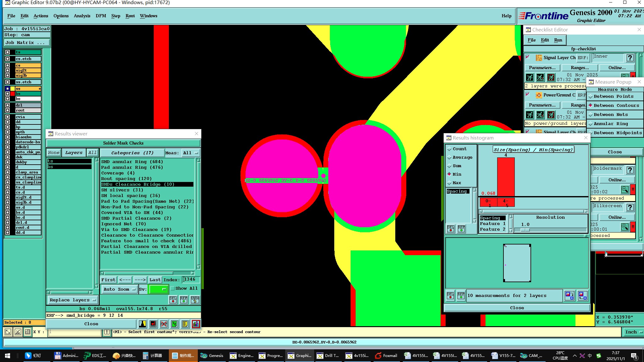The height and width of the screenshot is (362, 644).
Task: Click the Job Matrix button
Action: coord(26,42)
